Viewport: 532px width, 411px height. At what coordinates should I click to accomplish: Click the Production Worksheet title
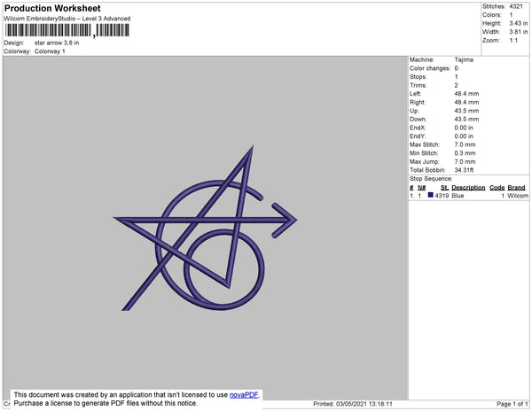pos(52,8)
